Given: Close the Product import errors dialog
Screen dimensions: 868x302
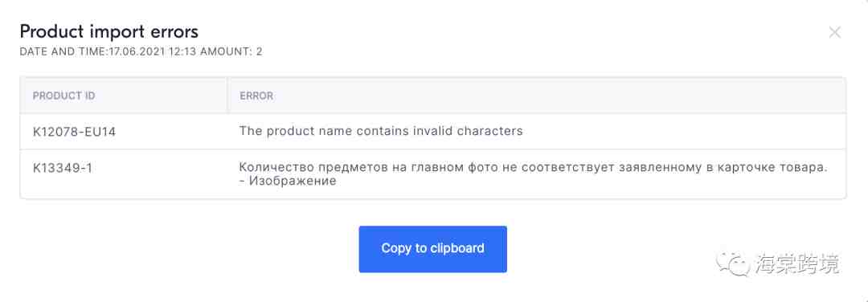Looking at the screenshot, I should coord(834,33).
